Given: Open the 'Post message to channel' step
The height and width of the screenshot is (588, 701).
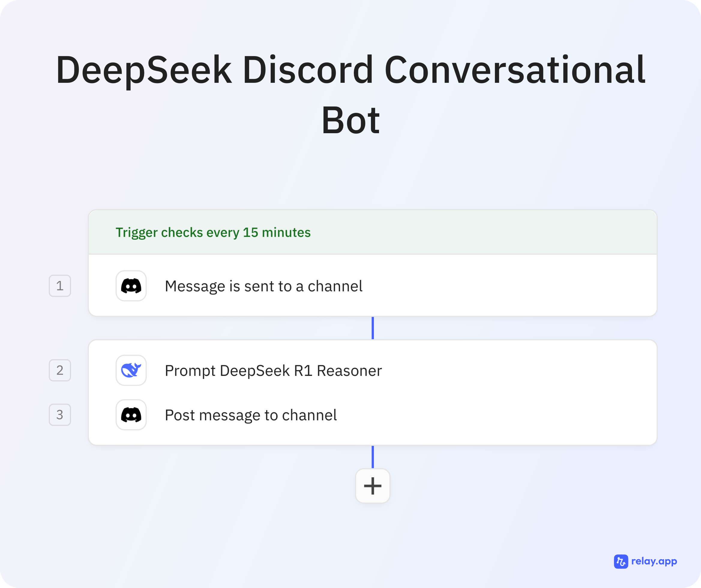Looking at the screenshot, I should [x=250, y=415].
